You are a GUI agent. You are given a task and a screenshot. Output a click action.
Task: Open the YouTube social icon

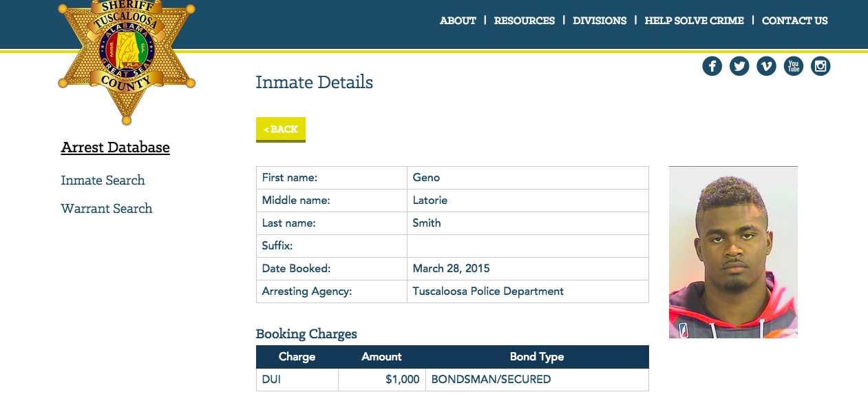794,66
